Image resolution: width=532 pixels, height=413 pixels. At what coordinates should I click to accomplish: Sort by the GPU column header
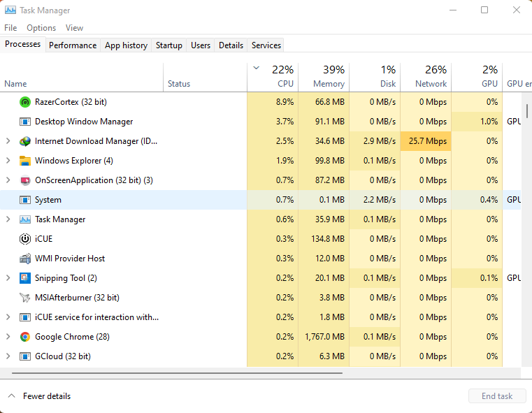click(x=477, y=78)
